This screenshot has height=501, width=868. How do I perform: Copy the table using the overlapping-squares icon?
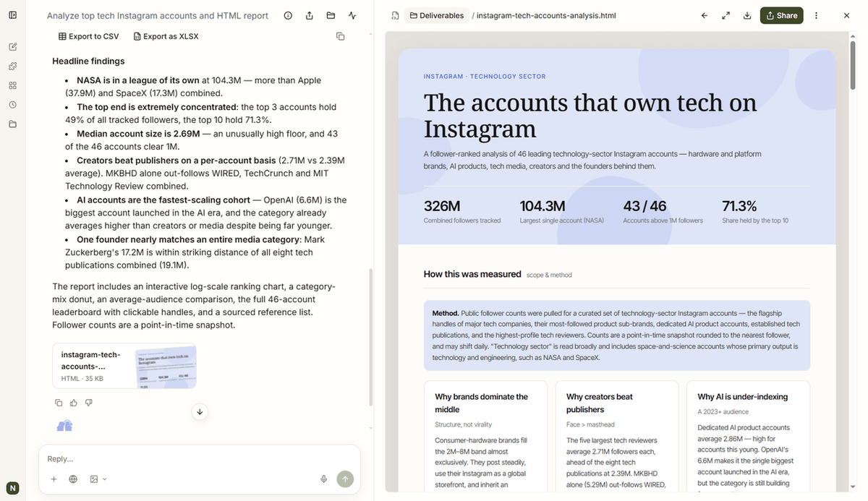click(341, 36)
